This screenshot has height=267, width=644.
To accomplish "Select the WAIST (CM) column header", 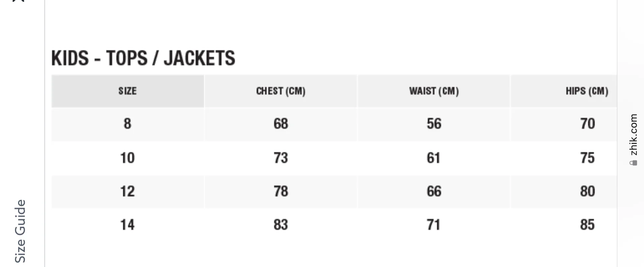I will point(434,91).
